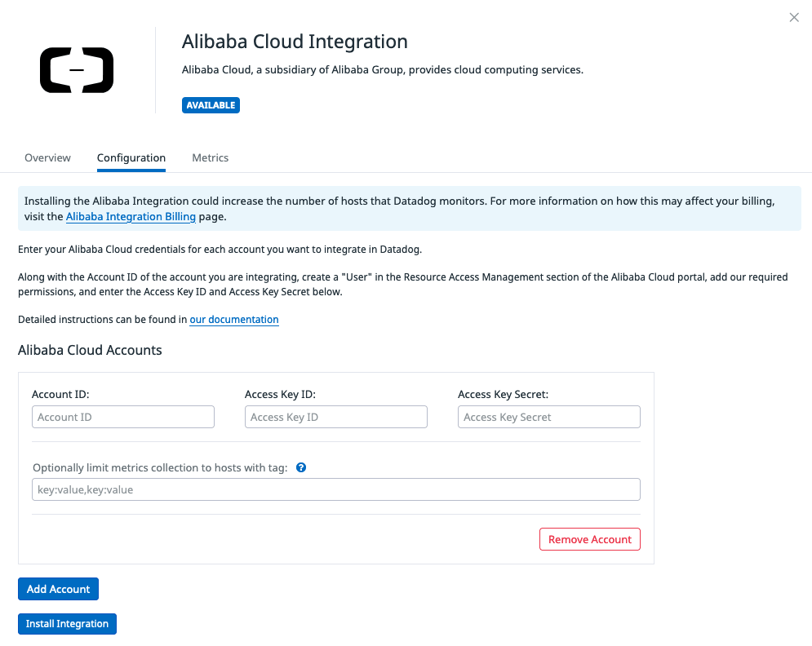This screenshot has height=646, width=812.
Task: Open the Metrics tab
Action: (210, 157)
